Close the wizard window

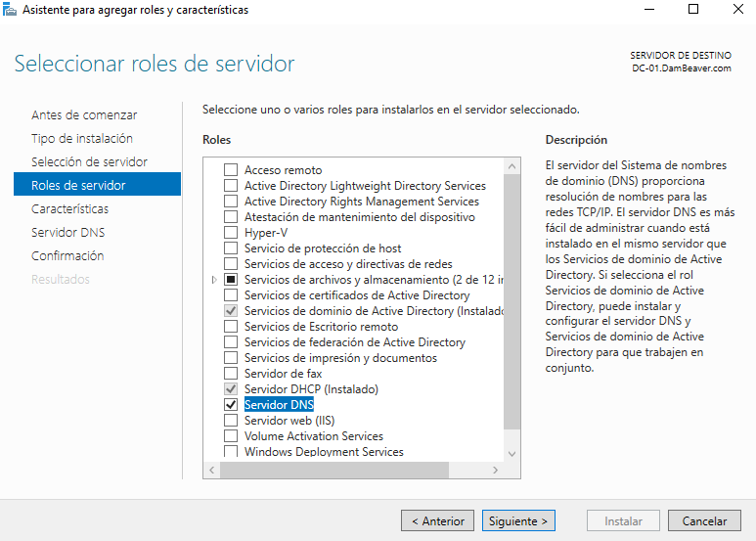coord(738,9)
